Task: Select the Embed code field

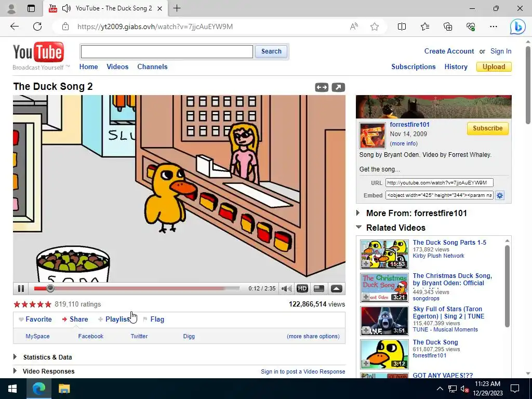Action: [439, 195]
